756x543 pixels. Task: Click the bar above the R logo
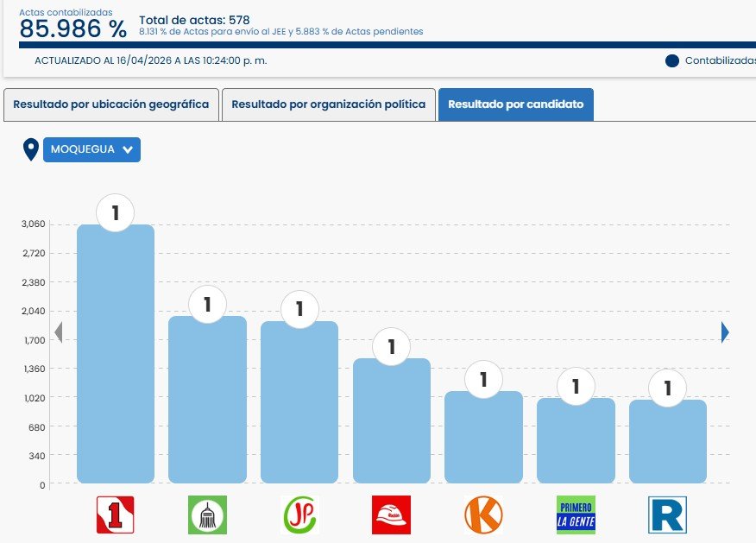(667, 440)
